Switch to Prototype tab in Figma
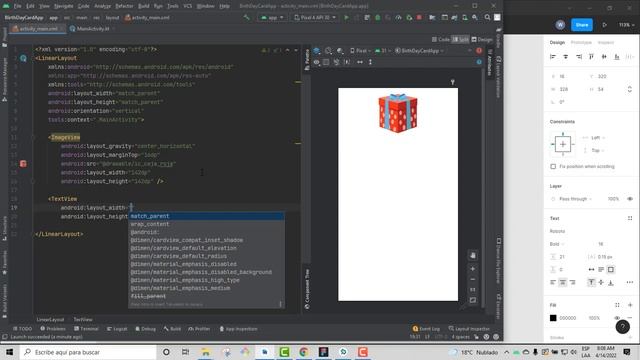This screenshot has width=640, height=360. pos(581,42)
